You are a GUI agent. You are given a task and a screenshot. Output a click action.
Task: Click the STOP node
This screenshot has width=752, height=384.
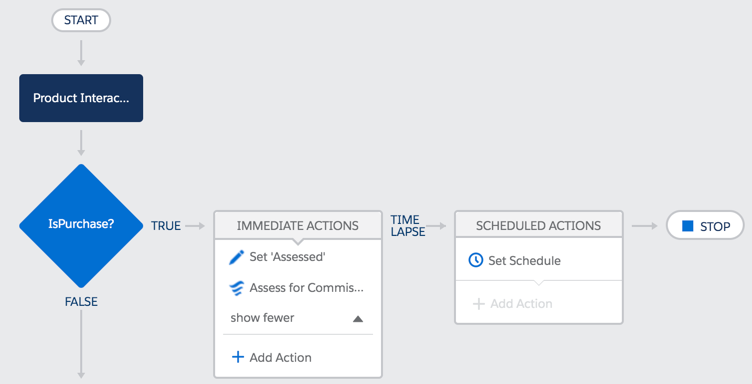point(705,225)
